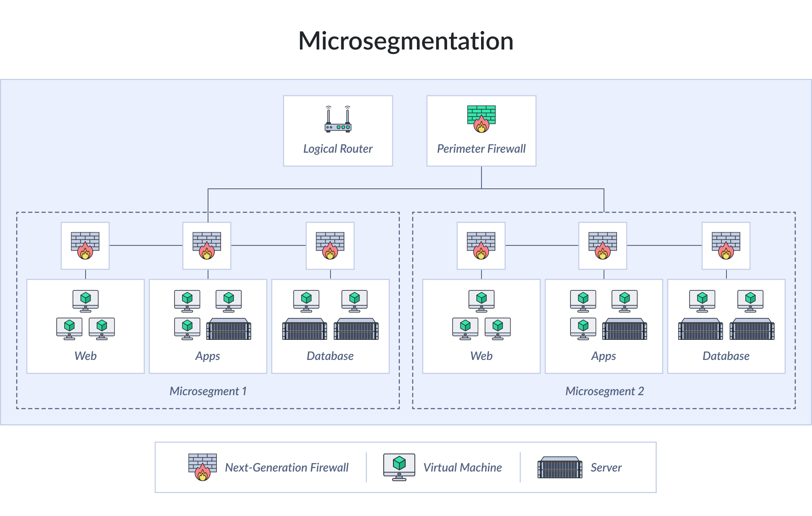Click right server in Microsegment 2 Database

tap(752, 329)
